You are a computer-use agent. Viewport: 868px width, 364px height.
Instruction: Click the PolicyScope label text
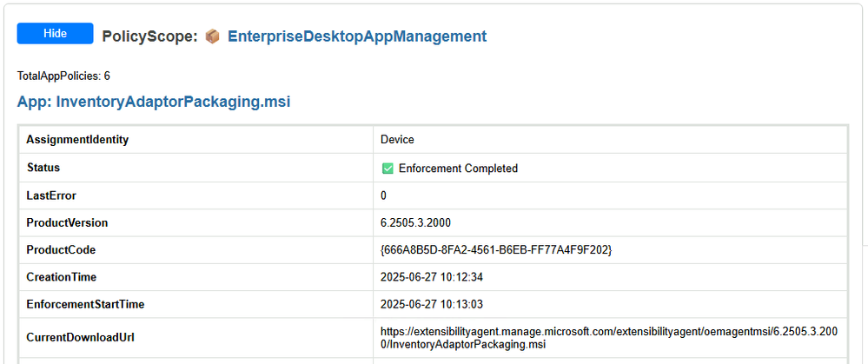(149, 36)
